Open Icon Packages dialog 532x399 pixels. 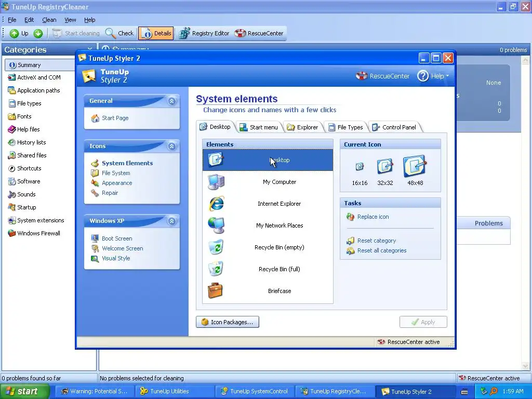[228, 322]
